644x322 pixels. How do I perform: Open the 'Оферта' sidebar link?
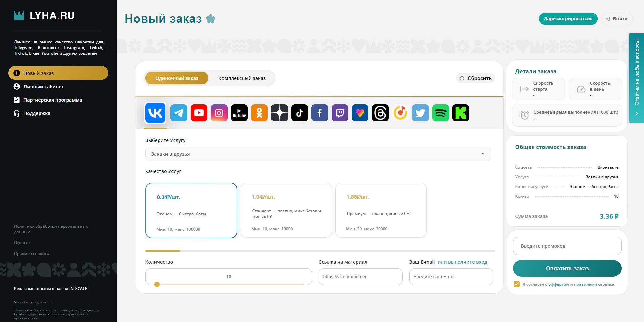[x=22, y=243]
